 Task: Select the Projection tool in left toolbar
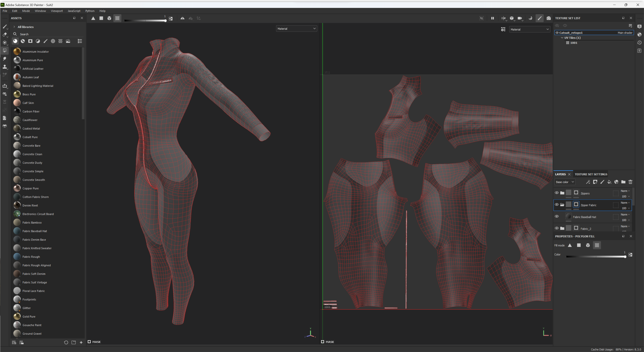pyautogui.click(x=5, y=42)
